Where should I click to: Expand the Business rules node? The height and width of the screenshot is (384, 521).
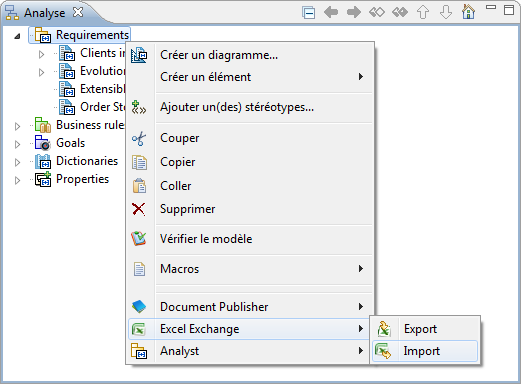coord(17,126)
